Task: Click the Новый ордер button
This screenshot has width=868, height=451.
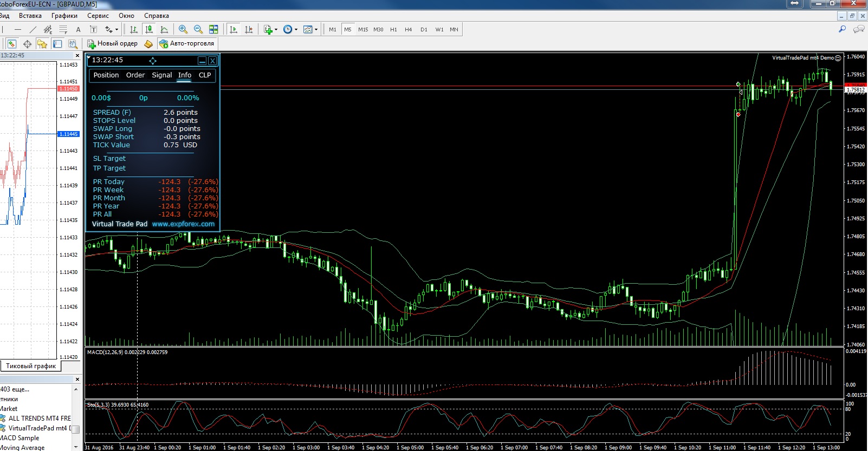Action: coord(113,43)
